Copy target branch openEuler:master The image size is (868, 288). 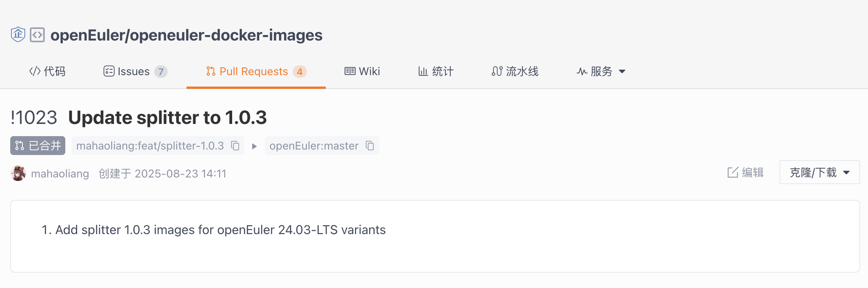(370, 146)
